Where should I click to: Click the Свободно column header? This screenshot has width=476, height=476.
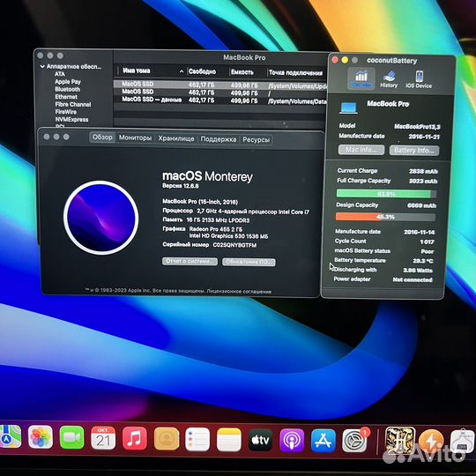coord(202,71)
